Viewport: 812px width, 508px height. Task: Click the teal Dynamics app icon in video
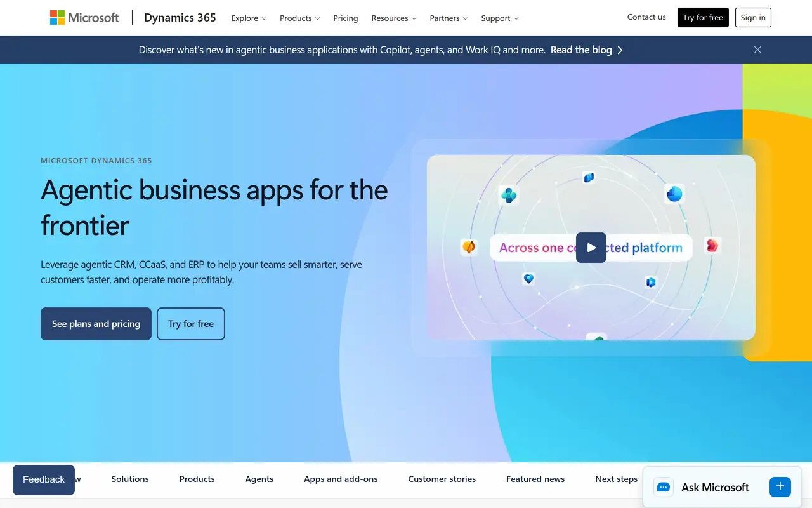pos(509,195)
